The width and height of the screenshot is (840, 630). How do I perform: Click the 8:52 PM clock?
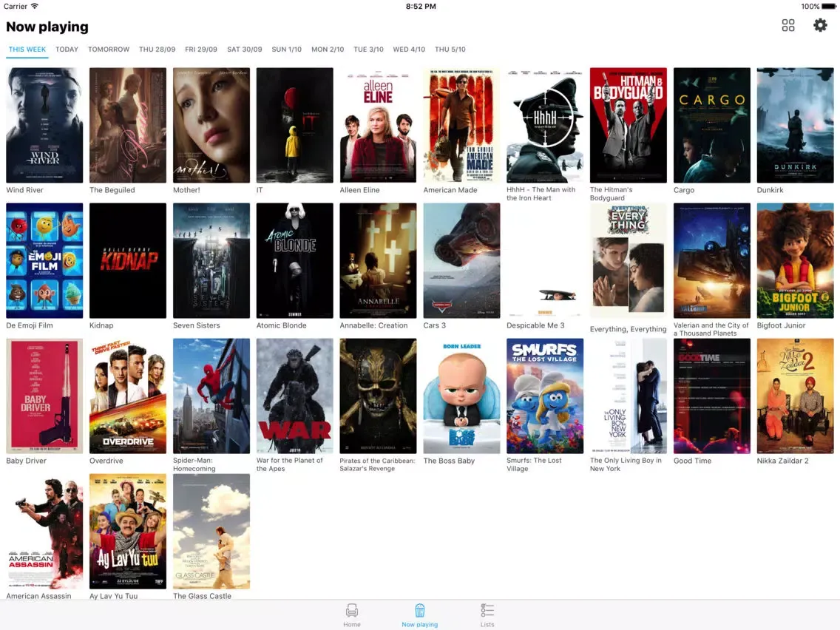coord(421,7)
